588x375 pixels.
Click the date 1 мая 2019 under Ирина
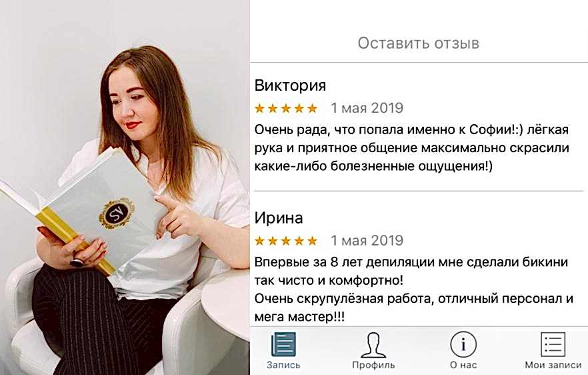367,240
